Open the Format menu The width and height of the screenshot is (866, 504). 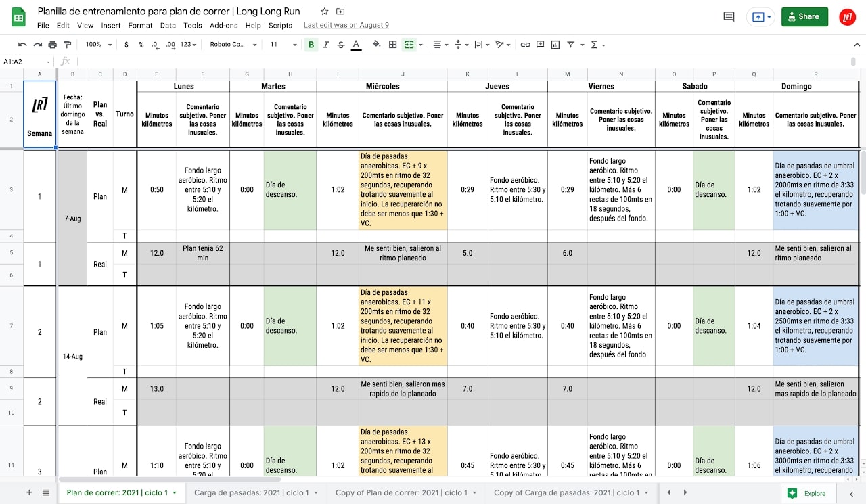[x=140, y=26]
